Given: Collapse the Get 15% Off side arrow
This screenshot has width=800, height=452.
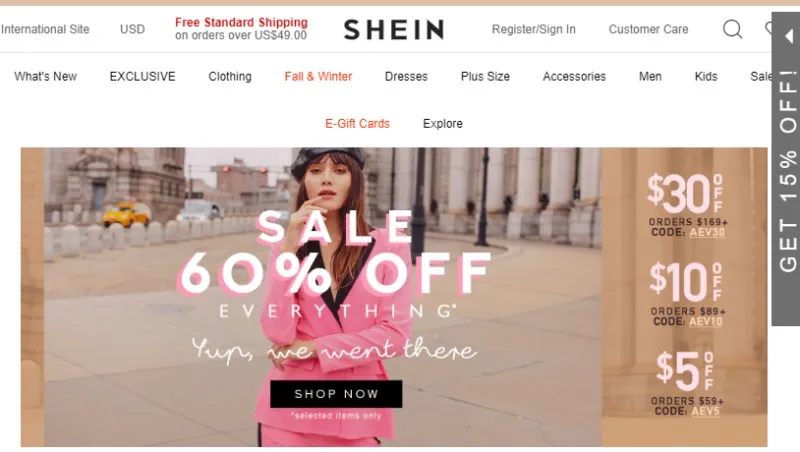Looking at the screenshot, I should [x=789, y=36].
